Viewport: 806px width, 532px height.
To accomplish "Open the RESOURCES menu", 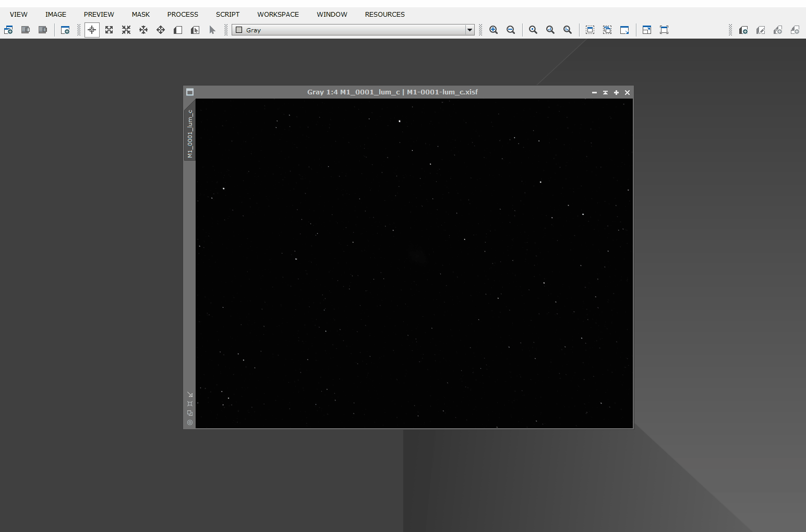I will 385,14.
